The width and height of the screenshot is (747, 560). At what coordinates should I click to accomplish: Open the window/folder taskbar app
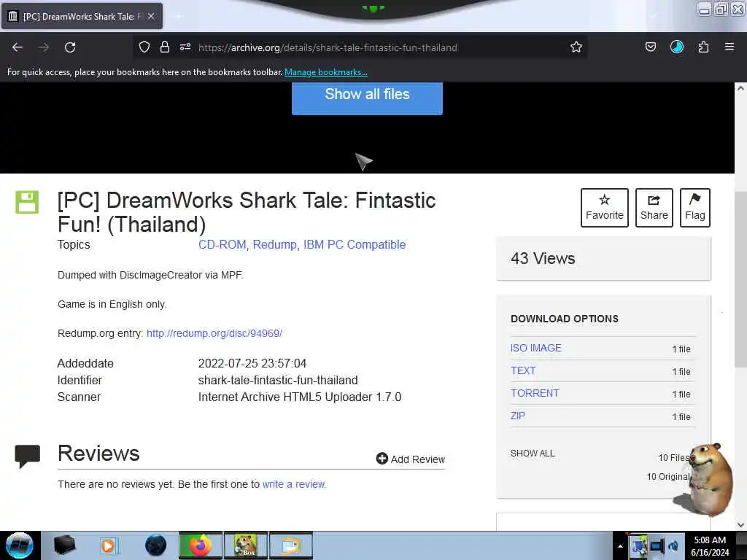coord(291,545)
